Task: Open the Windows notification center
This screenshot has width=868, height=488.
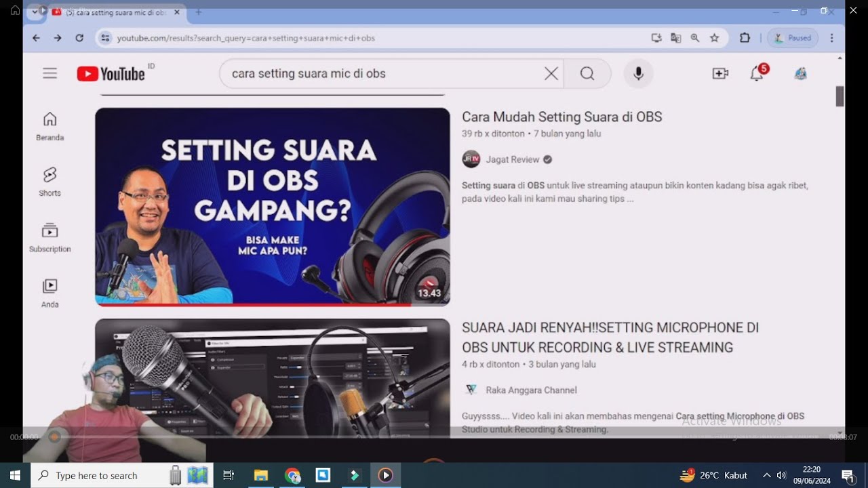Action: (848, 475)
